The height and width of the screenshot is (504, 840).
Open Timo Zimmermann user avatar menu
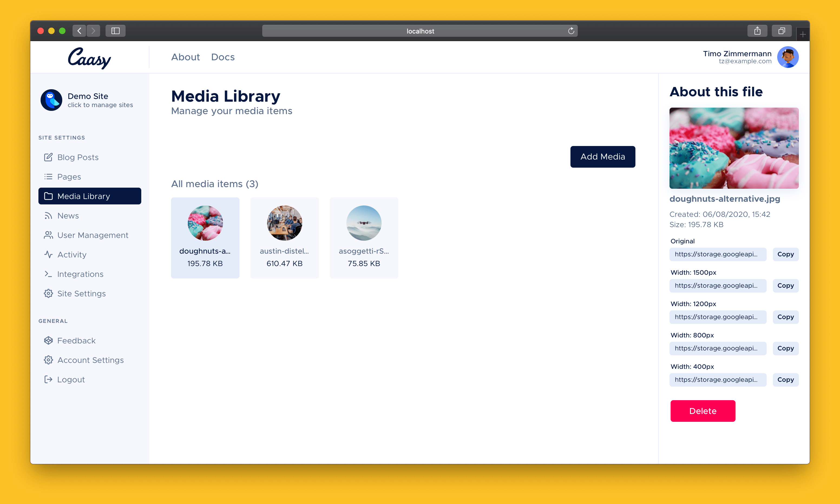(787, 57)
